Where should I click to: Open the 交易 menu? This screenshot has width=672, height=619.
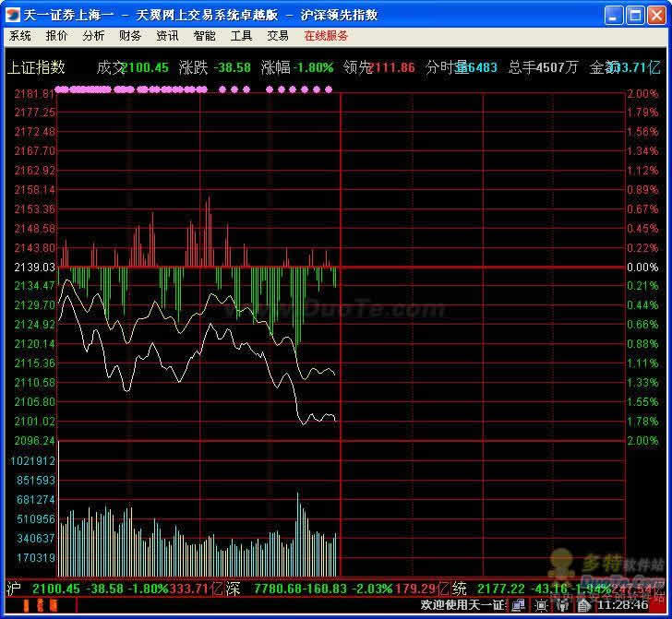pyautogui.click(x=278, y=36)
